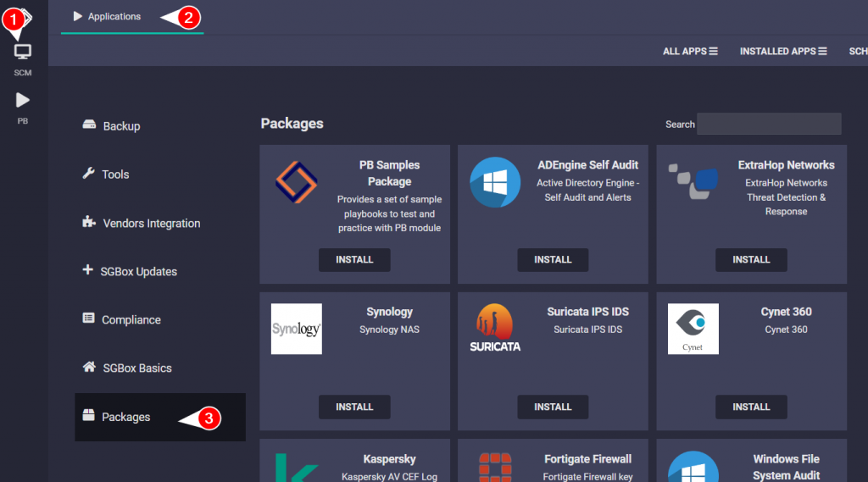Click the Vendors Integration puzzle icon
The image size is (868, 482).
coord(89,222)
